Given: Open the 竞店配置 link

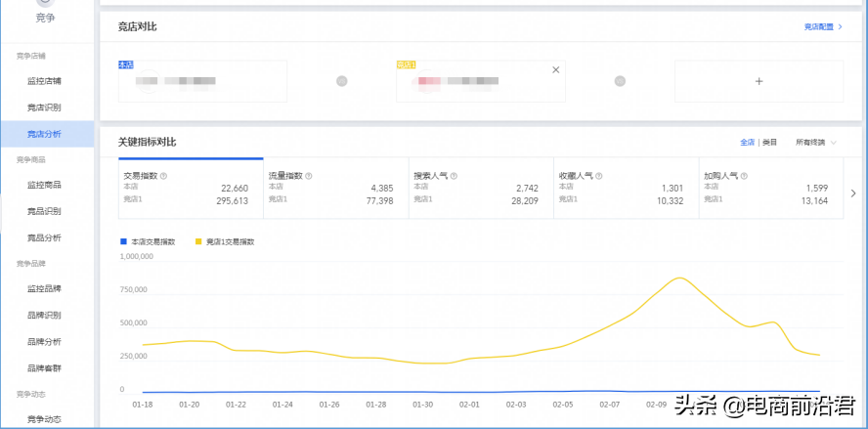Looking at the screenshot, I should tap(823, 26).
